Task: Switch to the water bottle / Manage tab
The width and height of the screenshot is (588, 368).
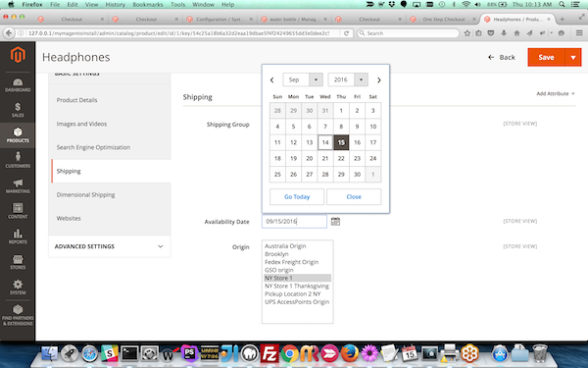Action: tap(294, 20)
